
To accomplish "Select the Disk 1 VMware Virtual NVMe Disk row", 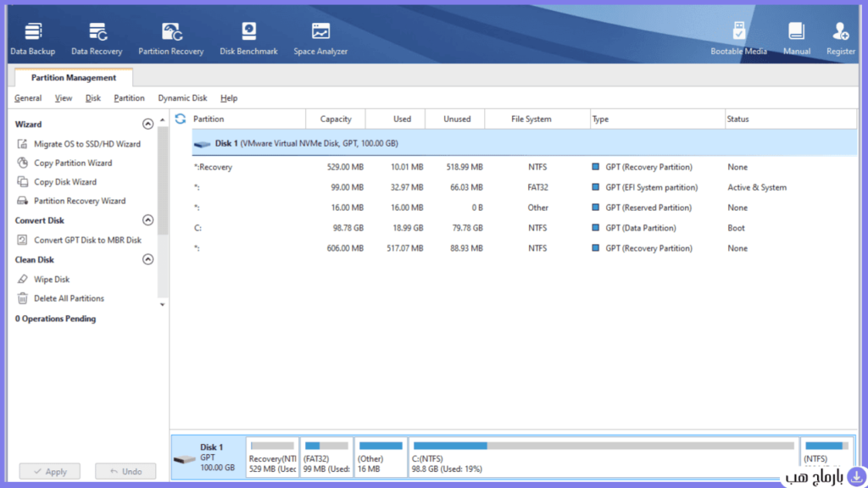I will coord(524,143).
